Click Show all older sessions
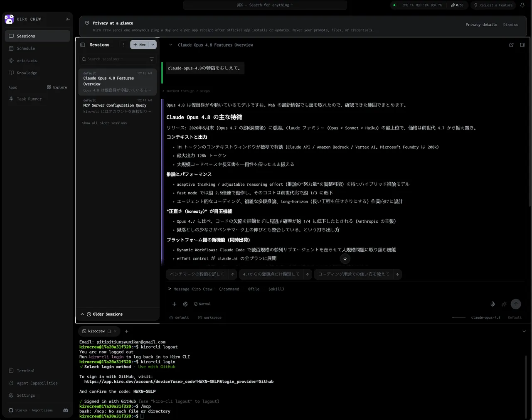The width and height of the screenshot is (532, 420). (104, 123)
